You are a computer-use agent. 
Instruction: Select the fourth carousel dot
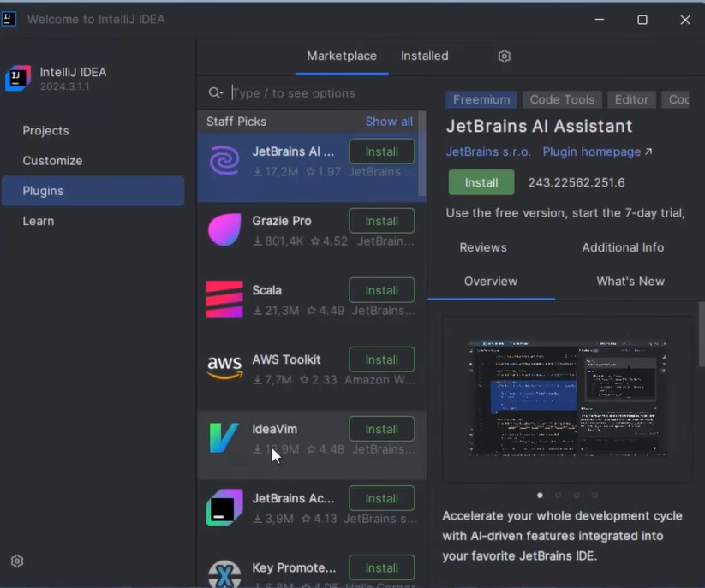click(x=594, y=495)
